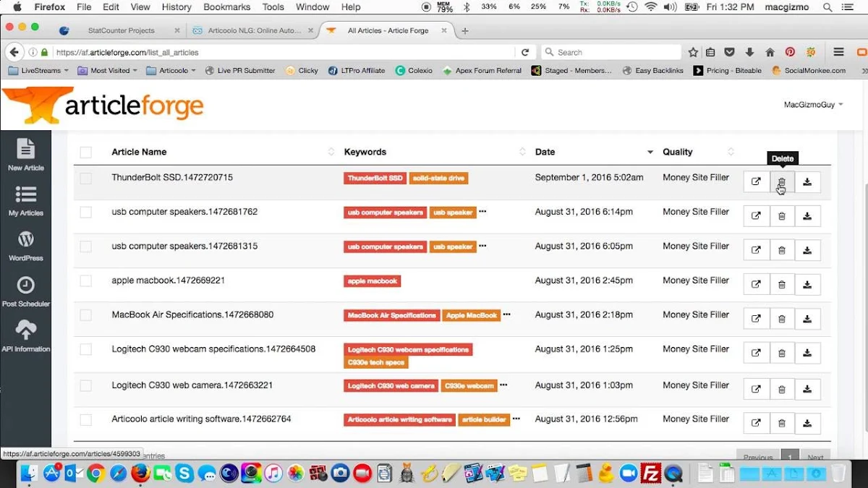Click the browser Search field
This screenshot has width=868, height=488.
click(x=611, y=52)
